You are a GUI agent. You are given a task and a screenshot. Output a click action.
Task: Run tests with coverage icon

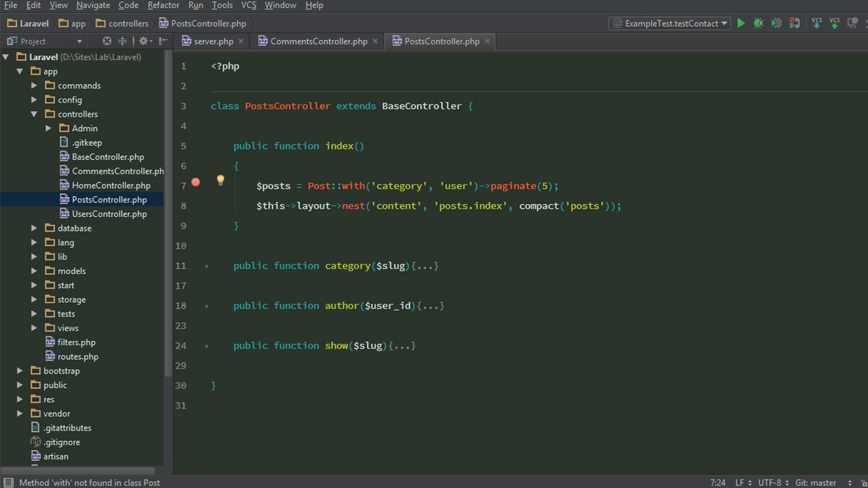coord(776,22)
